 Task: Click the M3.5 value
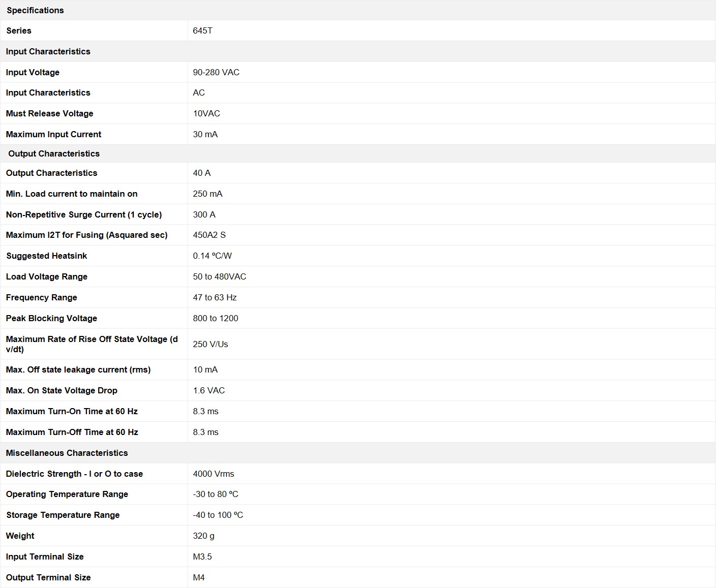tap(202, 556)
